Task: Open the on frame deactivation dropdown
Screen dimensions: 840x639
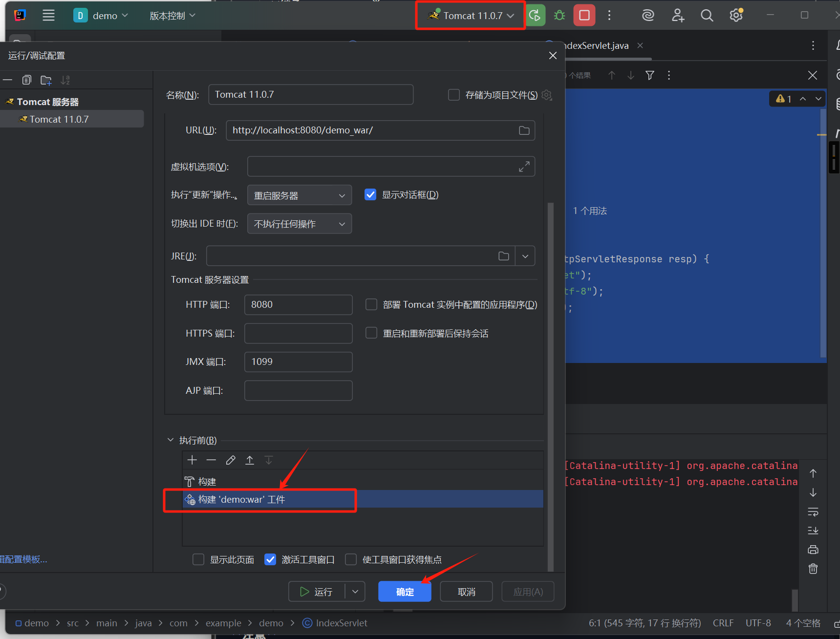Action: (300, 224)
